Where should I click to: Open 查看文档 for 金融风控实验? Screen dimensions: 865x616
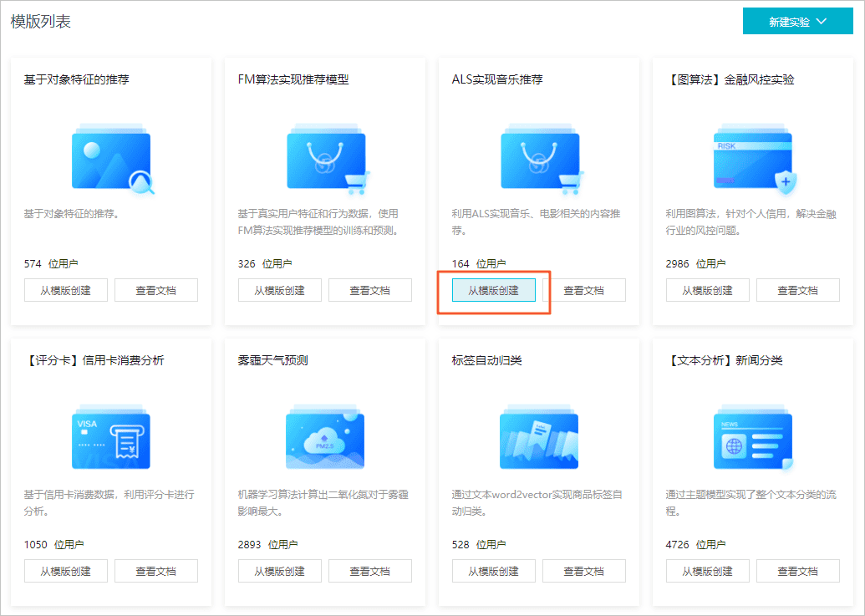[x=798, y=290]
